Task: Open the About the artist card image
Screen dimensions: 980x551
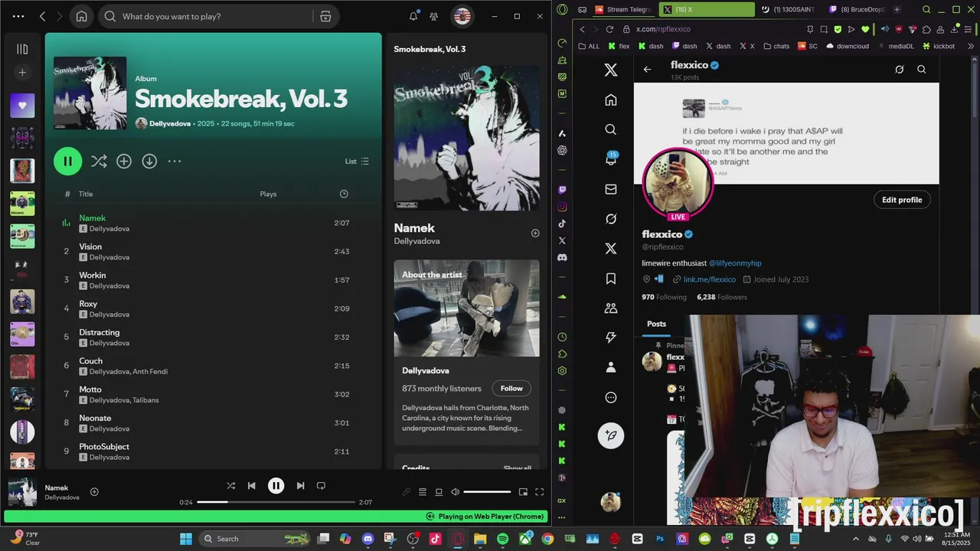Action: click(466, 308)
